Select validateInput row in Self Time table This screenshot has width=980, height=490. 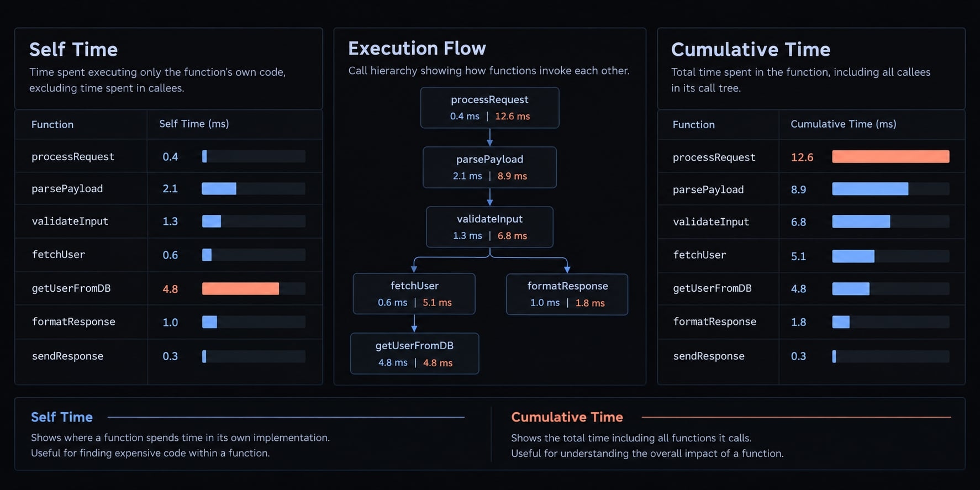168,221
